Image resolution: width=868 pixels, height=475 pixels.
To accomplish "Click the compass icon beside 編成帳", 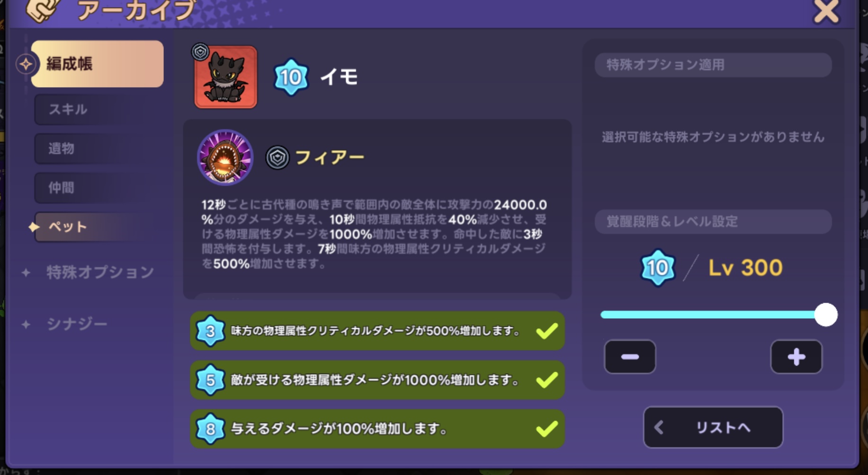I will (26, 64).
